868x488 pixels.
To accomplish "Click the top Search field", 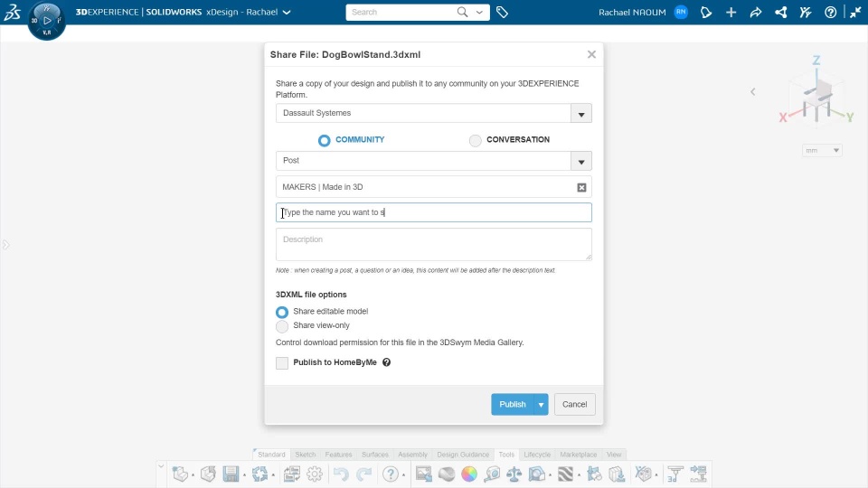I will pyautogui.click(x=401, y=12).
